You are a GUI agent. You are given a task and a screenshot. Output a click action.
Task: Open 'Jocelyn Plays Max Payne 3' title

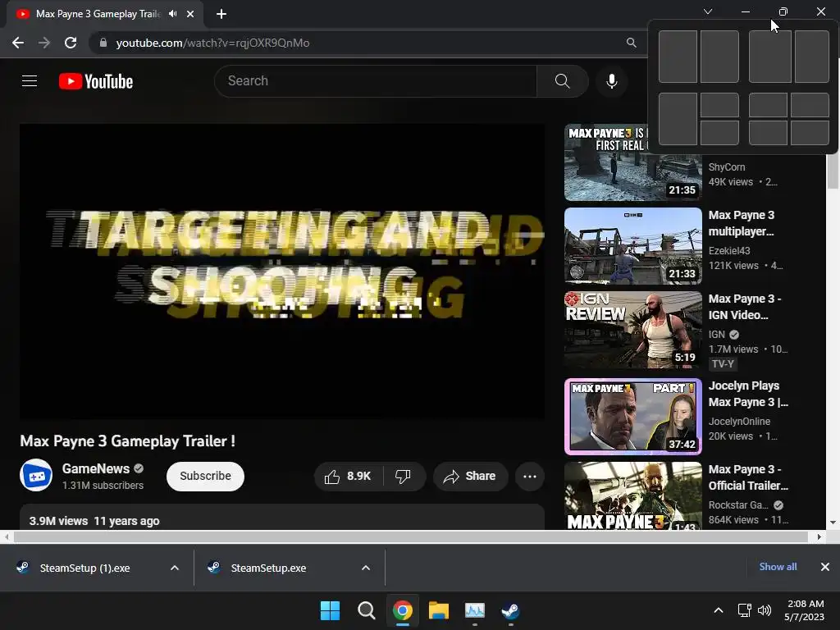(x=748, y=394)
